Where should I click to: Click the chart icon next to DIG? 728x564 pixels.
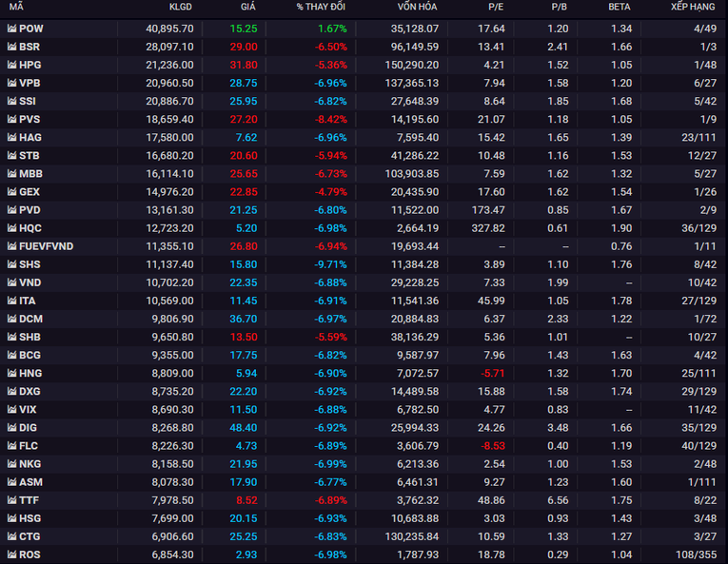11,428
